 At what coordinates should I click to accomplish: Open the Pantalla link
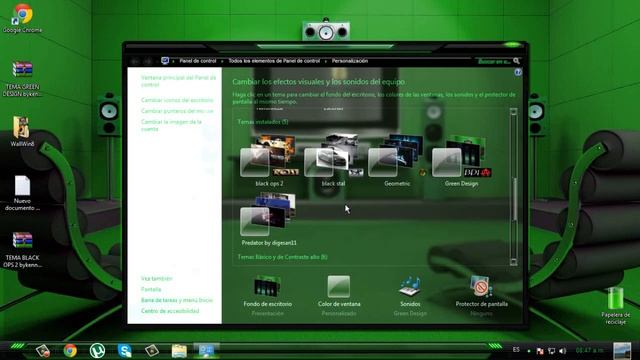click(151, 289)
